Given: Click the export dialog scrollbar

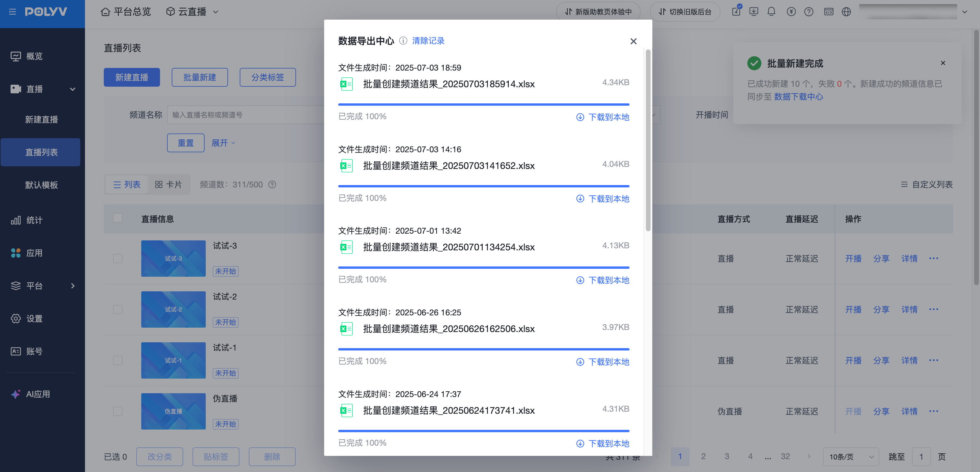Looking at the screenshot, I should 648,140.
